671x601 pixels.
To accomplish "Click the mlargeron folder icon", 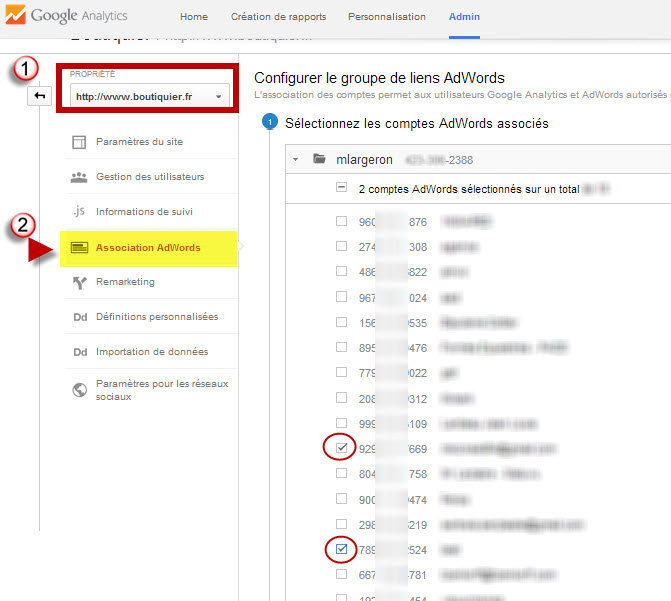I will pos(319,159).
